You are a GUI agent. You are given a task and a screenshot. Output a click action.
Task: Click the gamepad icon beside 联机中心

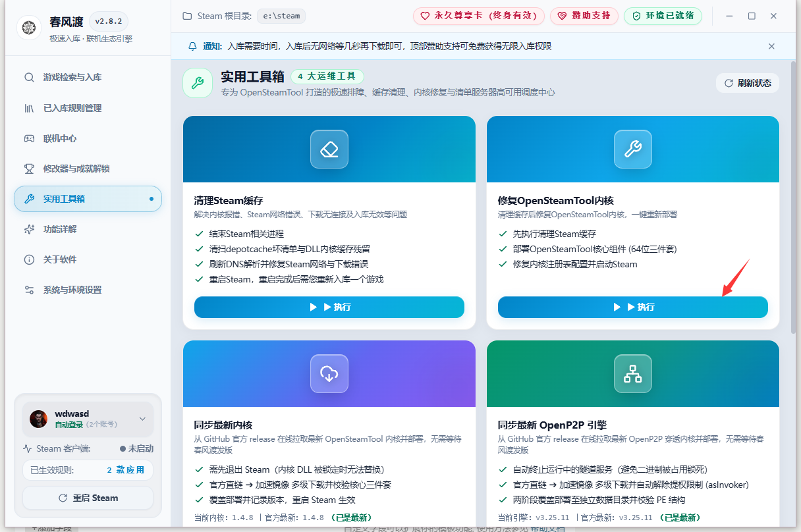point(29,138)
